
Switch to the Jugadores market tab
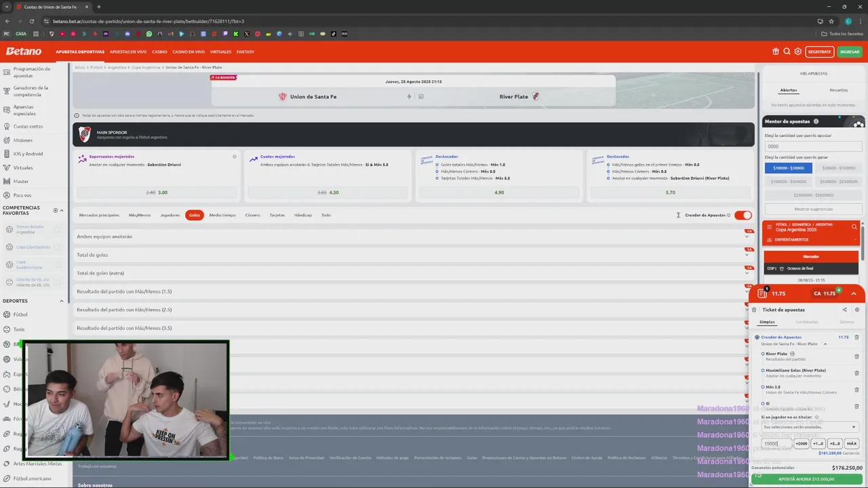click(170, 215)
